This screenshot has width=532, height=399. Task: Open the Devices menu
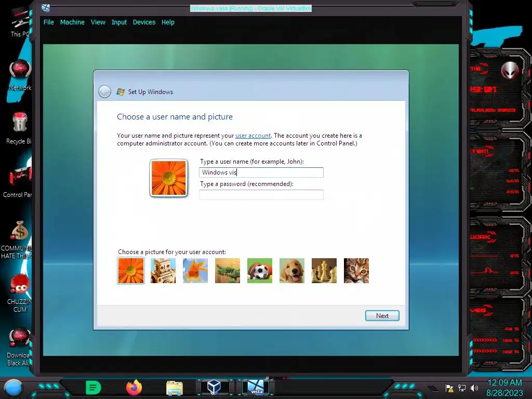point(144,22)
